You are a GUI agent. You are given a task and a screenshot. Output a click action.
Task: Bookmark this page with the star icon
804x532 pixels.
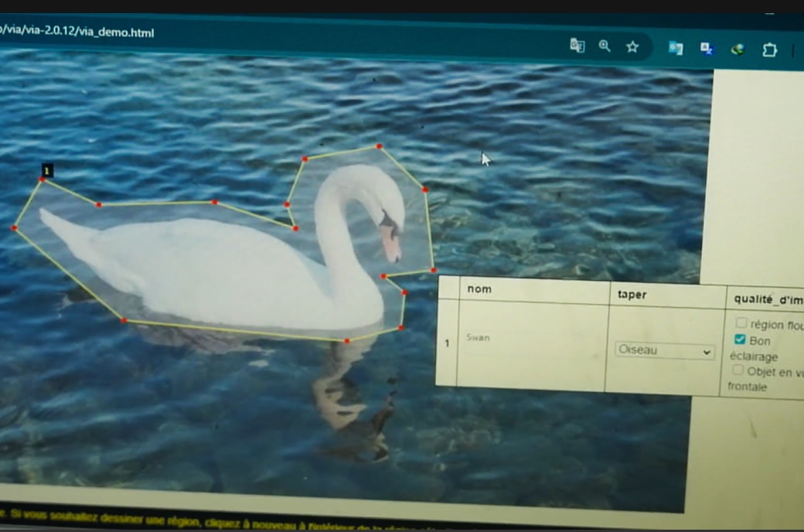coord(632,47)
